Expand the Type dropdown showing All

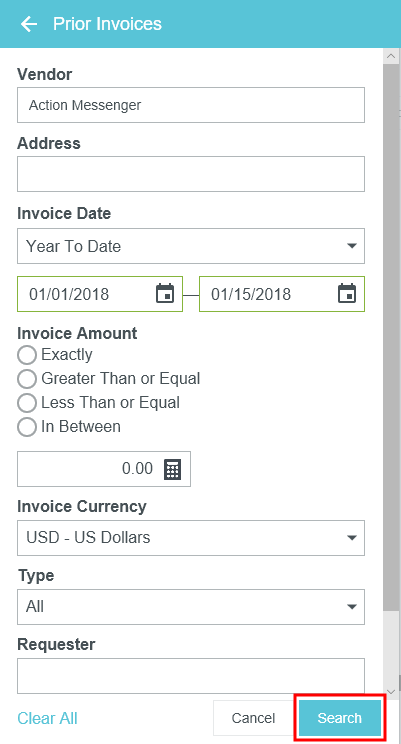click(x=191, y=607)
